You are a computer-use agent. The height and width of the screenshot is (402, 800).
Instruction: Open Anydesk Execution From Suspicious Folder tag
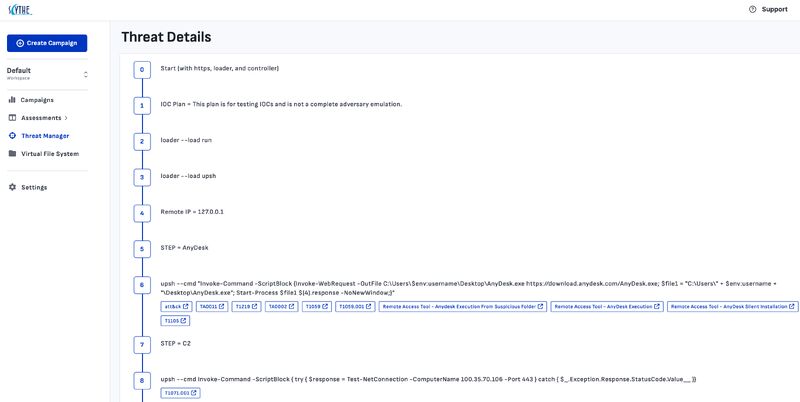coord(463,307)
